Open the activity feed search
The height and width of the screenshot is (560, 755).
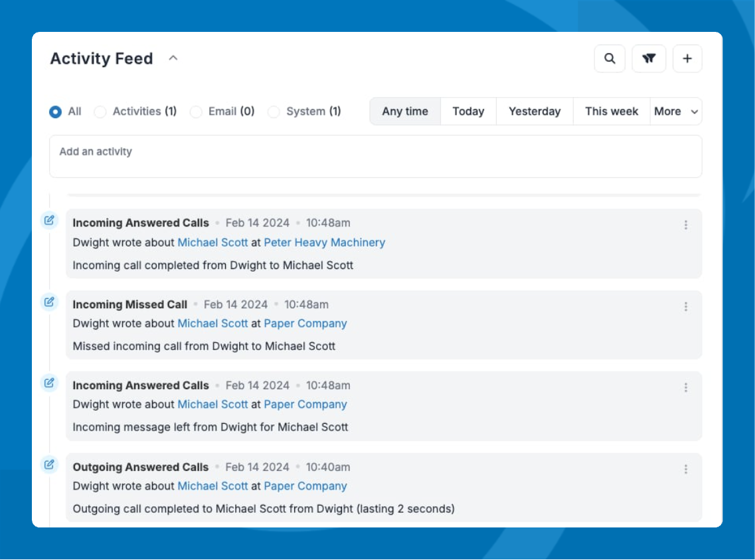click(x=609, y=59)
